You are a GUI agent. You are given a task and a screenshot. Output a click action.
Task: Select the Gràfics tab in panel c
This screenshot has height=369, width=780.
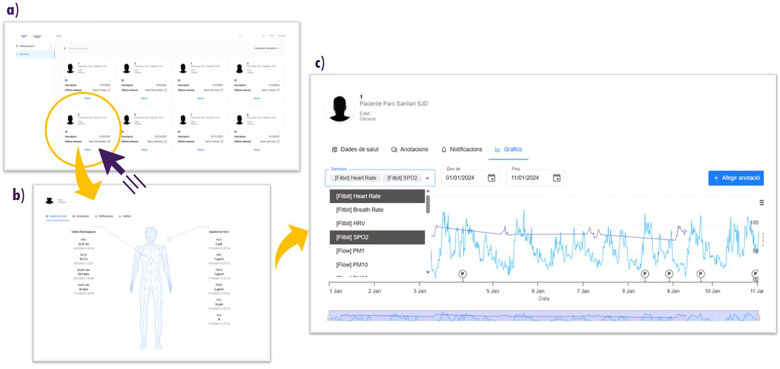(x=508, y=149)
